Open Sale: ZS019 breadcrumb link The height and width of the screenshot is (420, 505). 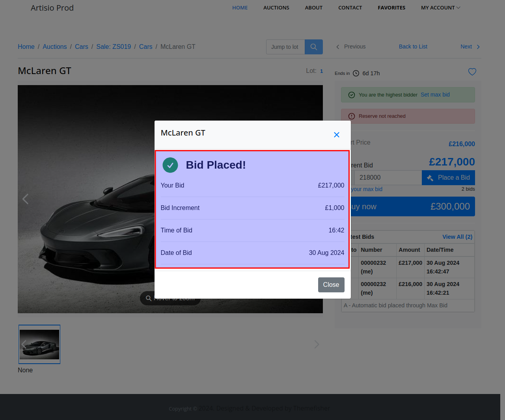click(114, 46)
